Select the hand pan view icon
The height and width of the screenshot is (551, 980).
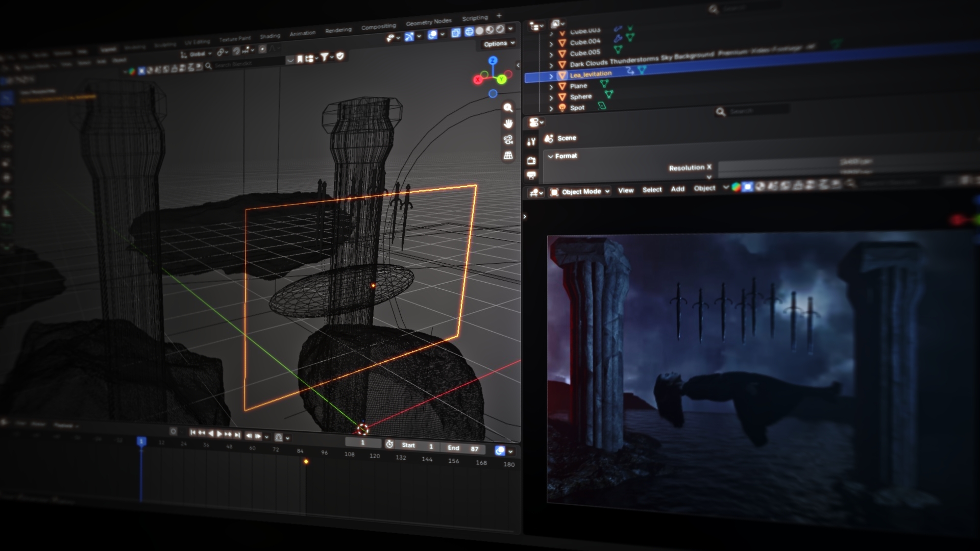pos(508,123)
